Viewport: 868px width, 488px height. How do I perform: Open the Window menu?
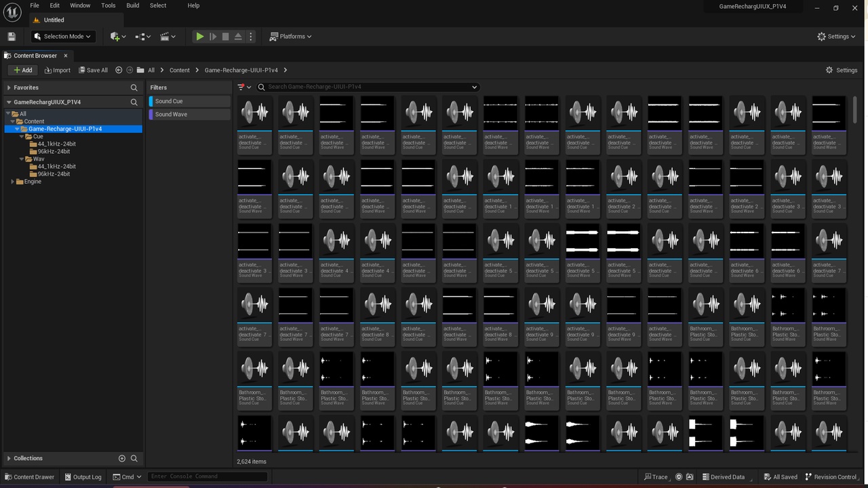click(x=80, y=5)
